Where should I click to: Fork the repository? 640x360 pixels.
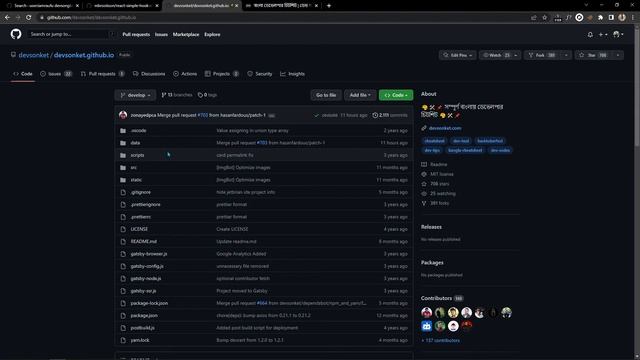coord(542,55)
